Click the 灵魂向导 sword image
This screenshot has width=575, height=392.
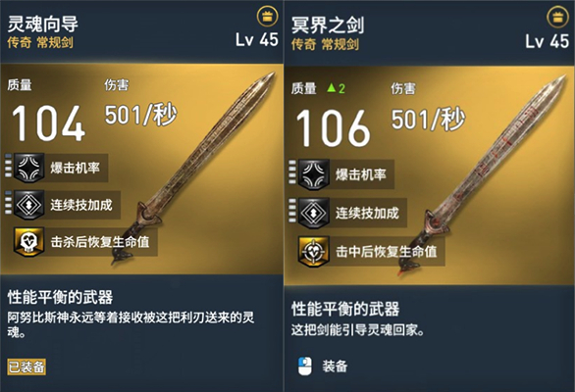click(194, 169)
